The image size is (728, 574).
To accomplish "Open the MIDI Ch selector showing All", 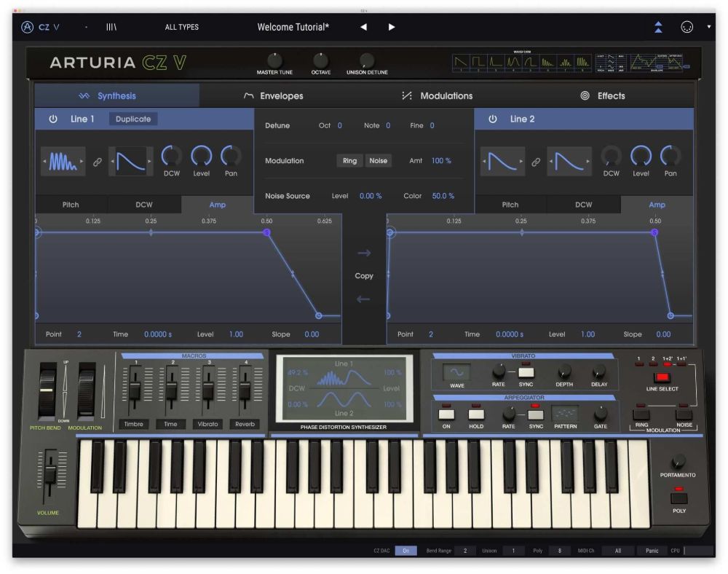I will coord(618,551).
